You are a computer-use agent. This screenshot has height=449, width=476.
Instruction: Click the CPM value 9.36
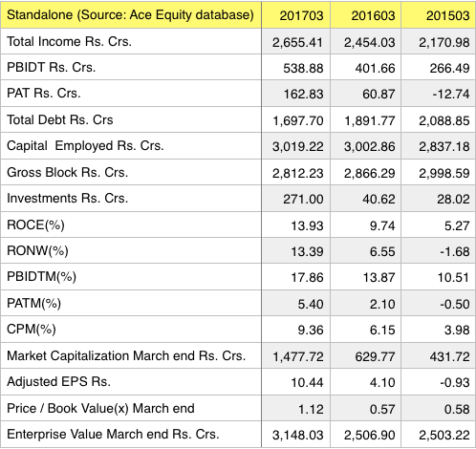click(x=311, y=330)
